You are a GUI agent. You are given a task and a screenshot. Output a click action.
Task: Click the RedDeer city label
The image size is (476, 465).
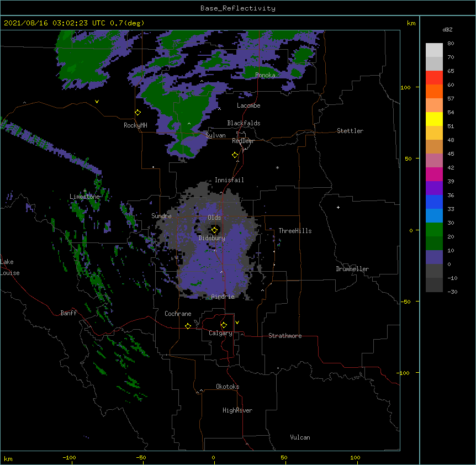click(243, 141)
